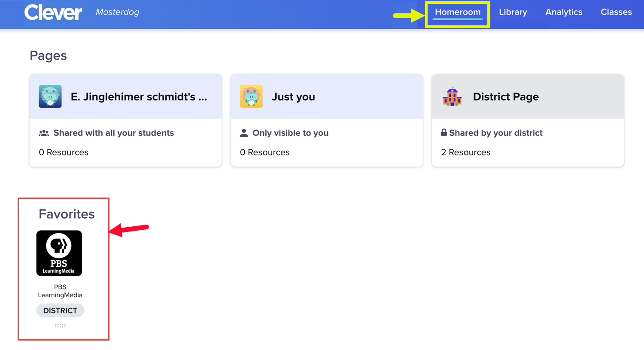
Task: Click the lock icon beside Shared by district
Action: 444,133
